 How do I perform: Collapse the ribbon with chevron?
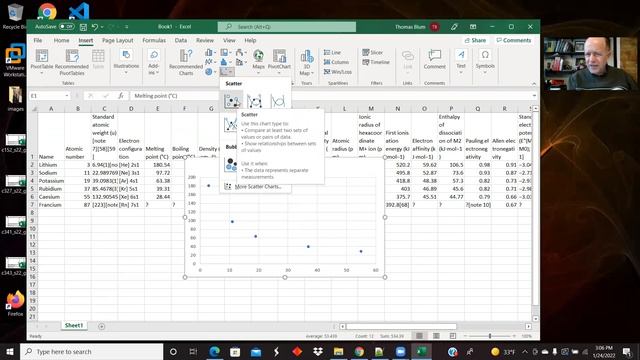point(533,84)
